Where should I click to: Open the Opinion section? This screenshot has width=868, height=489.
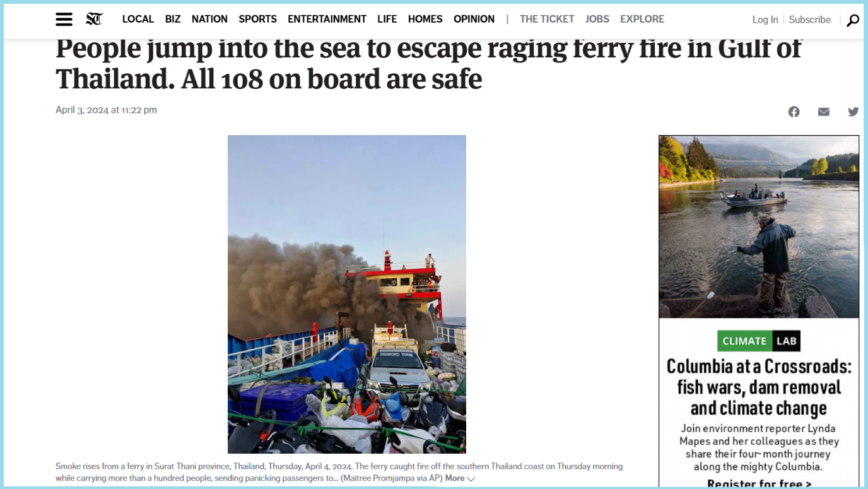(474, 20)
